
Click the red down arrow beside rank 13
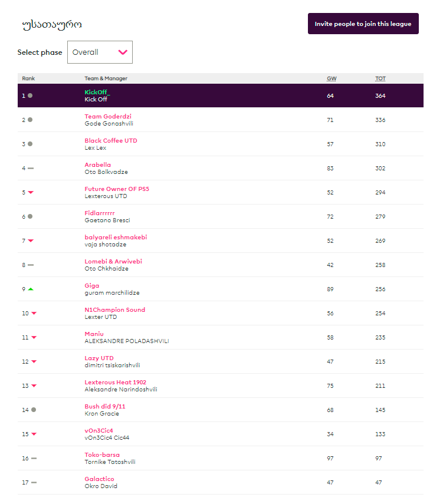point(34,386)
